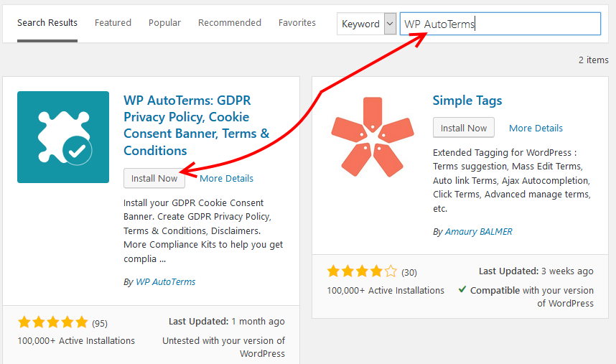Click 'Last Updated: 3 weeks ago' text
Screen dimensions: 616x364
(536, 271)
